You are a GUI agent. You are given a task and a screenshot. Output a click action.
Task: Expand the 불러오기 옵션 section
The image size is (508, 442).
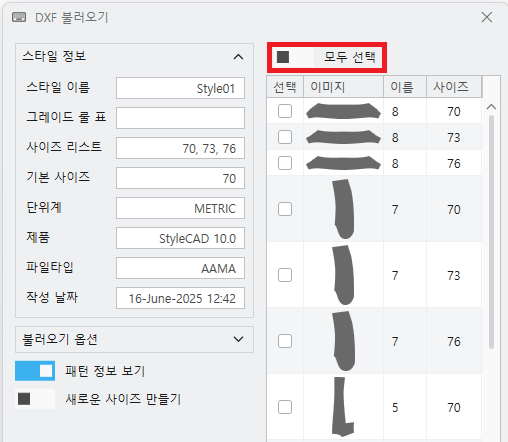pyautogui.click(x=238, y=339)
